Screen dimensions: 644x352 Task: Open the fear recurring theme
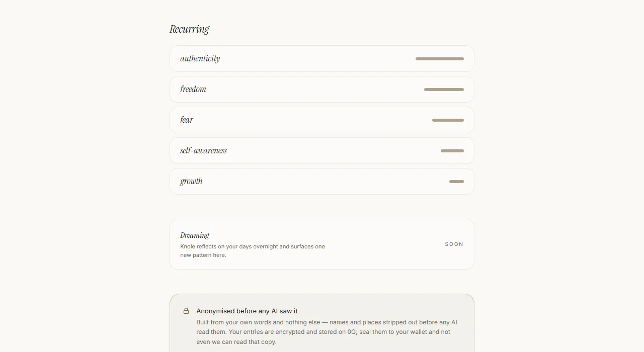click(322, 120)
